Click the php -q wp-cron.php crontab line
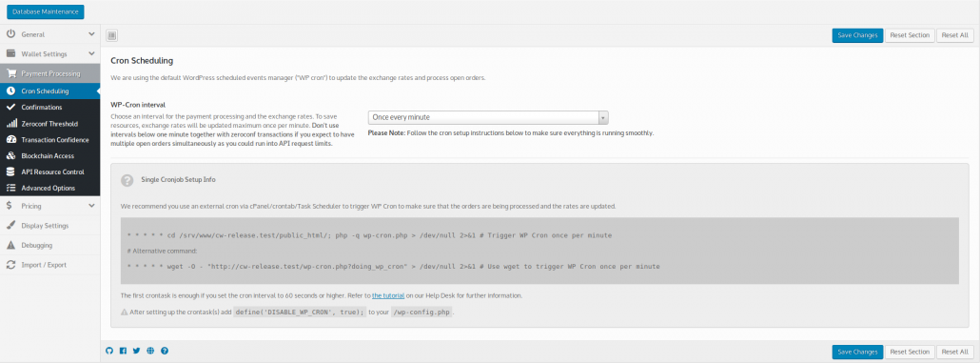 point(369,235)
